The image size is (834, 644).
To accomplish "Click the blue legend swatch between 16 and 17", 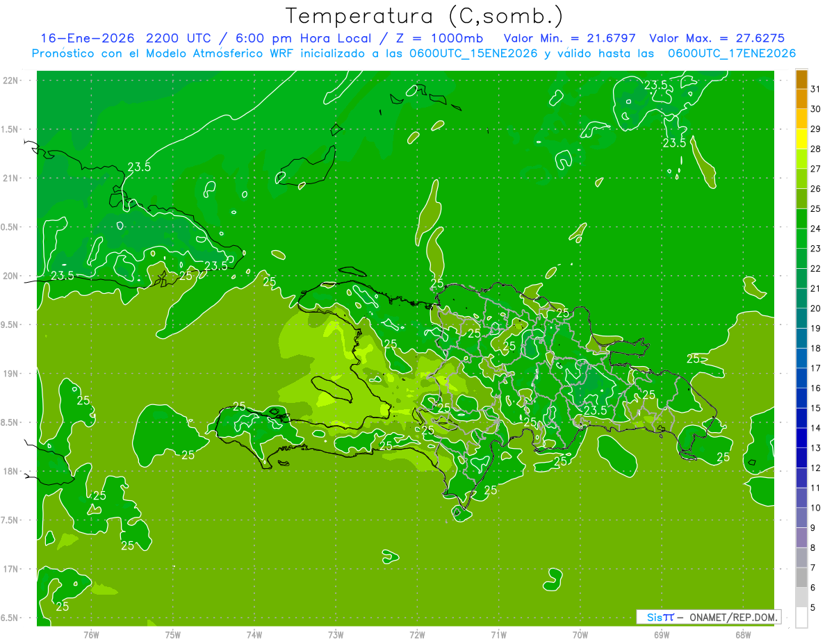I will pos(801,379).
